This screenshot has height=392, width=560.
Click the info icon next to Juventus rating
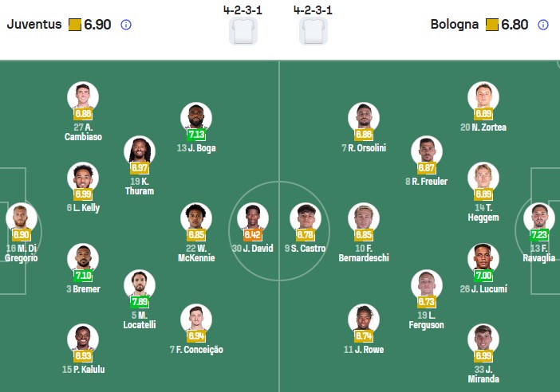[126, 25]
